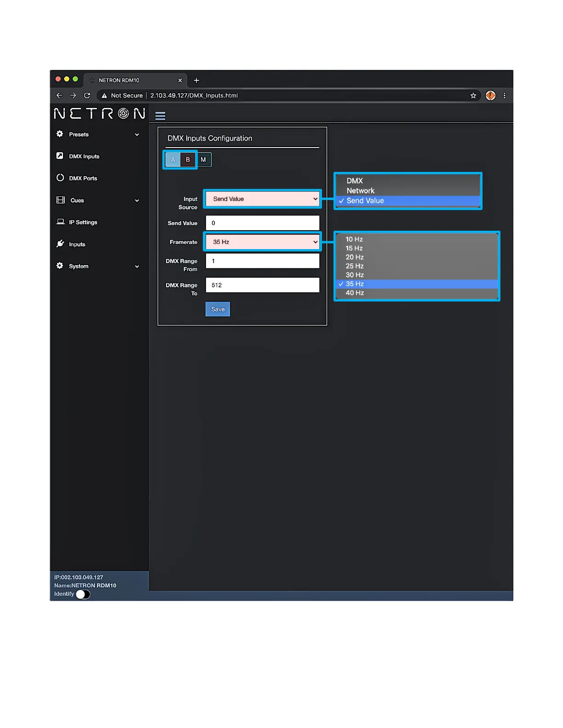Click the Save button

tap(218, 309)
